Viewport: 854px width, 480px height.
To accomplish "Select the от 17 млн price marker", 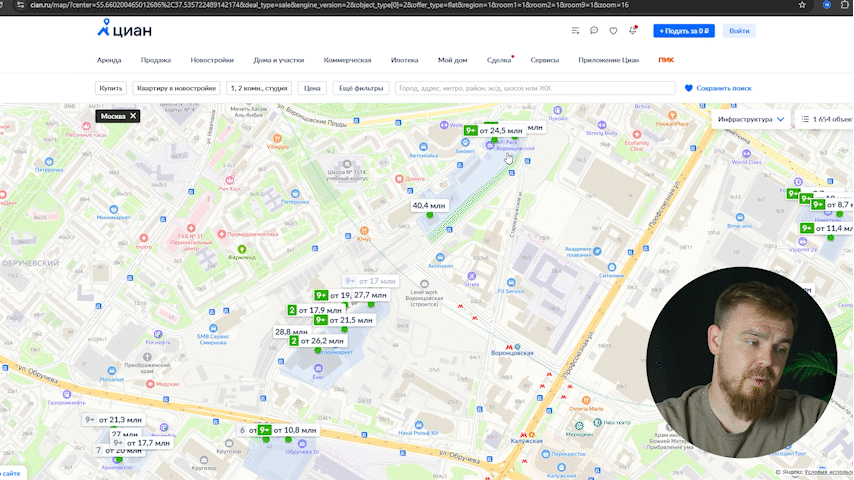I will point(370,281).
